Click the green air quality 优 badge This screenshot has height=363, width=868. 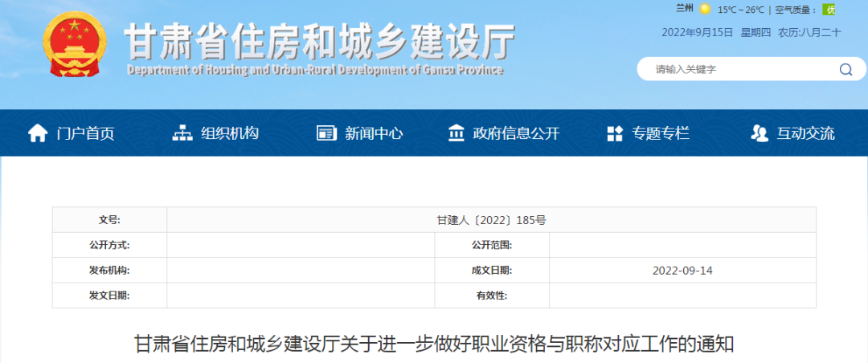tap(829, 10)
